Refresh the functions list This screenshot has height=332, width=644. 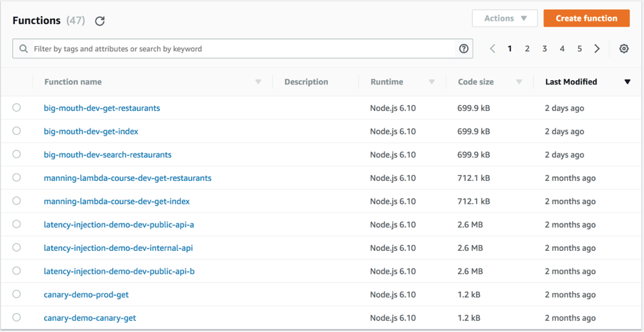tap(100, 21)
